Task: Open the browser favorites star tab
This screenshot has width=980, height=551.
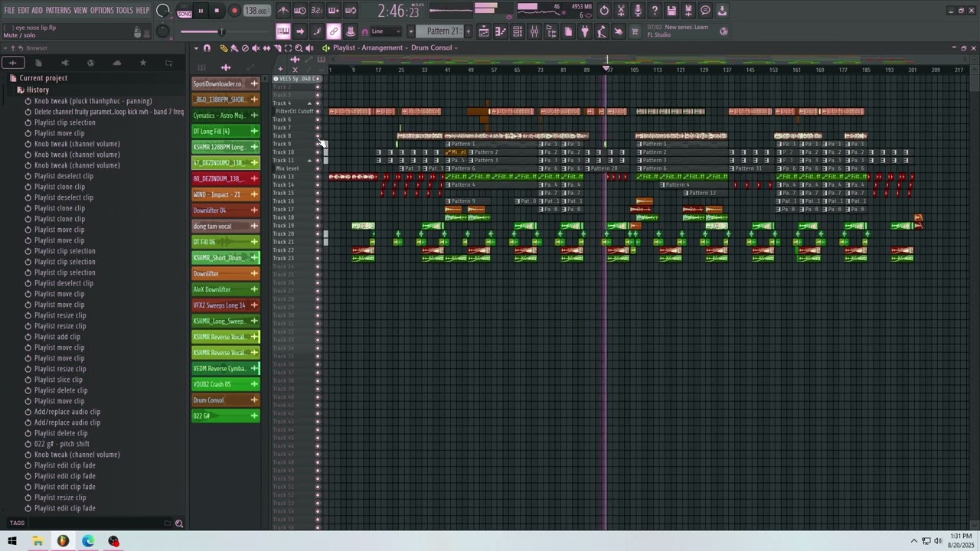Action: [142, 63]
